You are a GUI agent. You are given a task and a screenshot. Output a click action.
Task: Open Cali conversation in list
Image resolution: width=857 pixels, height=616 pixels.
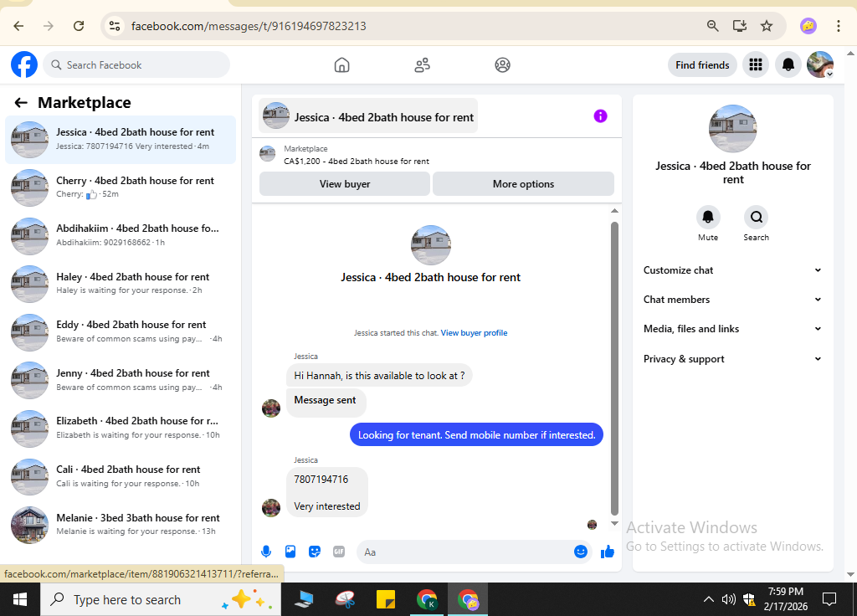click(121, 476)
